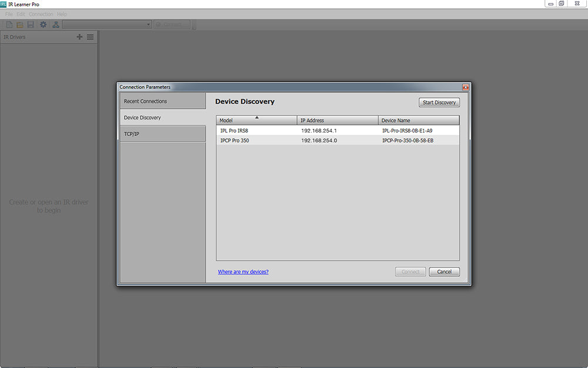588x368 pixels.
Task: Open the File menu
Action: coord(9,14)
